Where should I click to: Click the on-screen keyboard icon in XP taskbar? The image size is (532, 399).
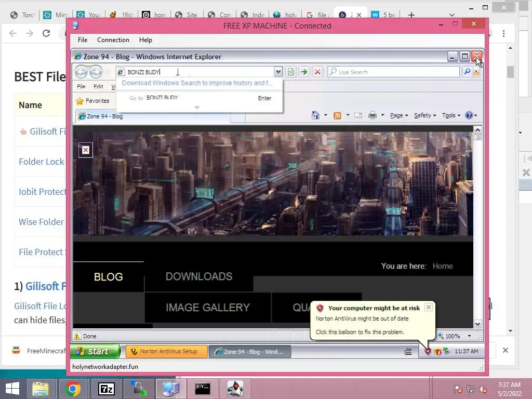point(408,352)
